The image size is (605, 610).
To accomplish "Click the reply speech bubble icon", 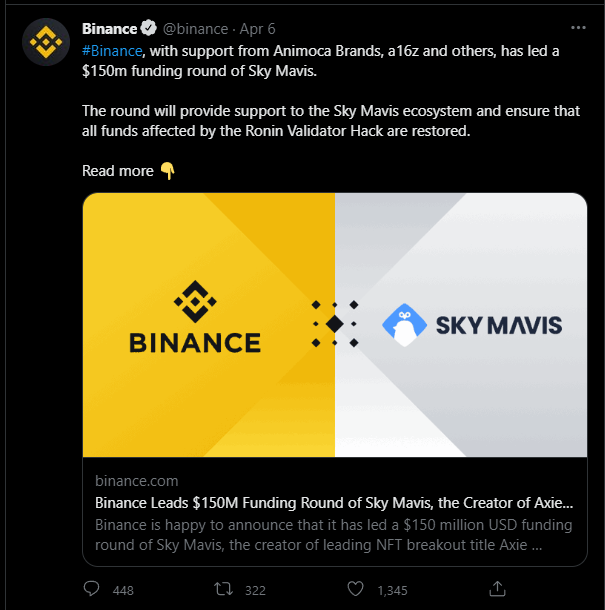I will click(91, 589).
